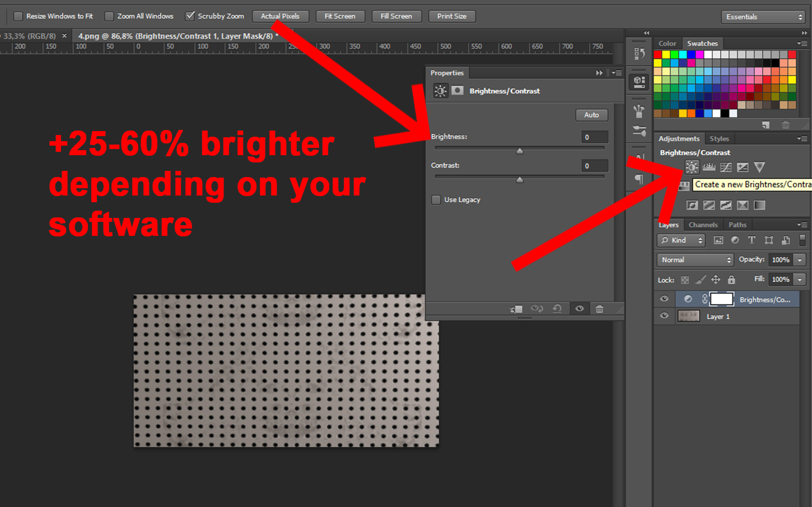Viewport: 812px width, 507px height.
Task: Reset adjustment defaults in Properties panel
Action: click(x=557, y=309)
